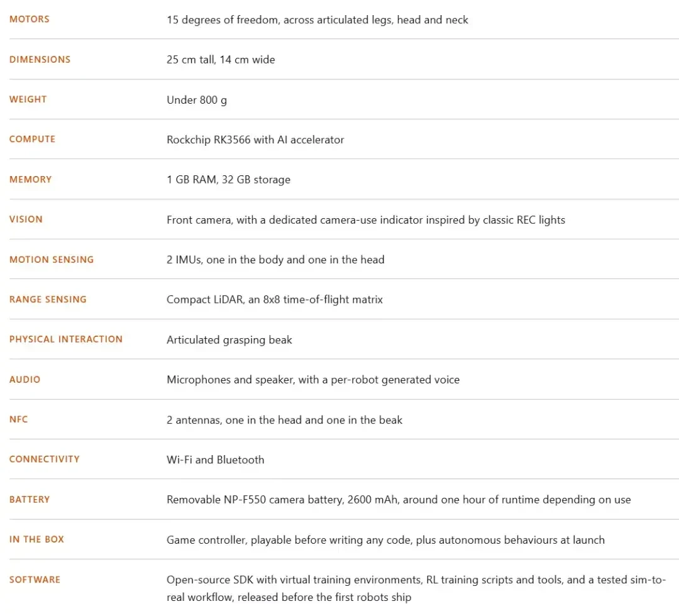Select the 'Wi-Fi and Bluetooth' text
The width and height of the screenshot is (679, 616).
coord(216,459)
